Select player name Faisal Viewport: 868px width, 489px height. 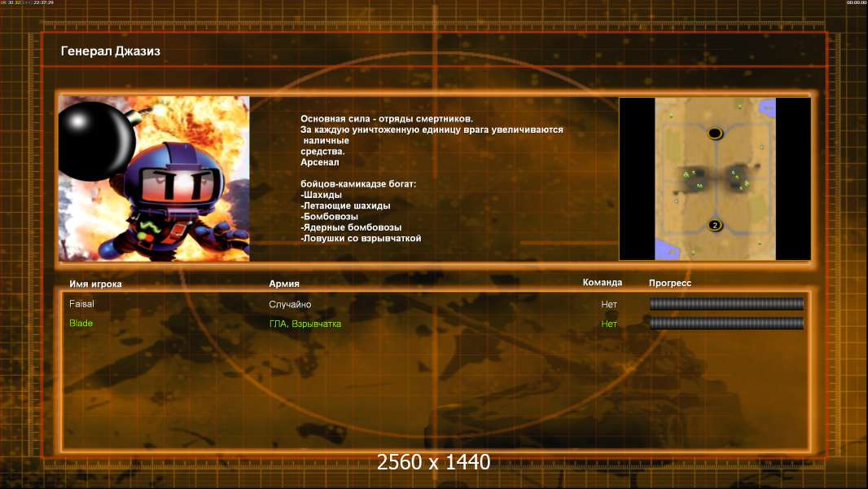[81, 304]
